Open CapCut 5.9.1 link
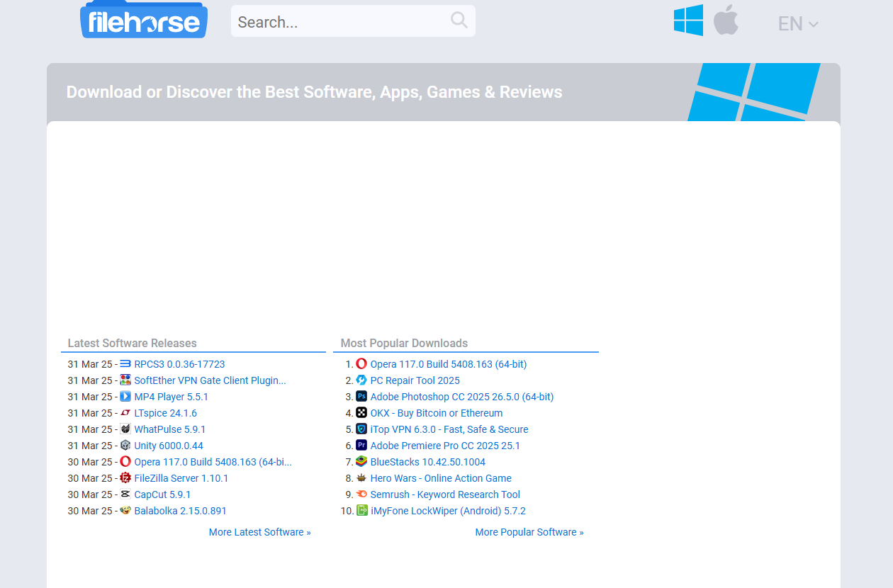The image size is (893, 588). coord(162,494)
